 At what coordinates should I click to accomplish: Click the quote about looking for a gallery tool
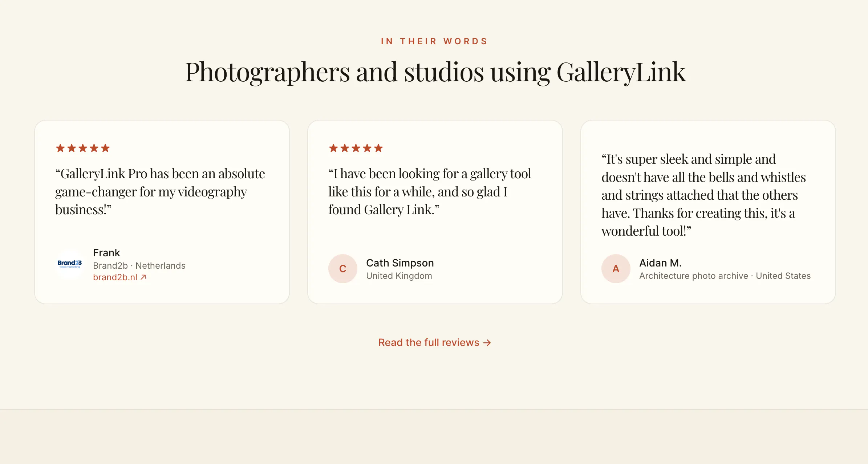point(430,192)
